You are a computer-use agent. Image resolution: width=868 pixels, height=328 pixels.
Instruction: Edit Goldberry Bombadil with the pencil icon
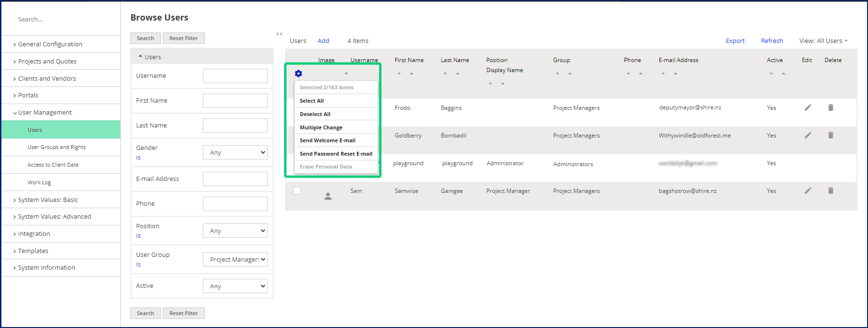(808, 135)
